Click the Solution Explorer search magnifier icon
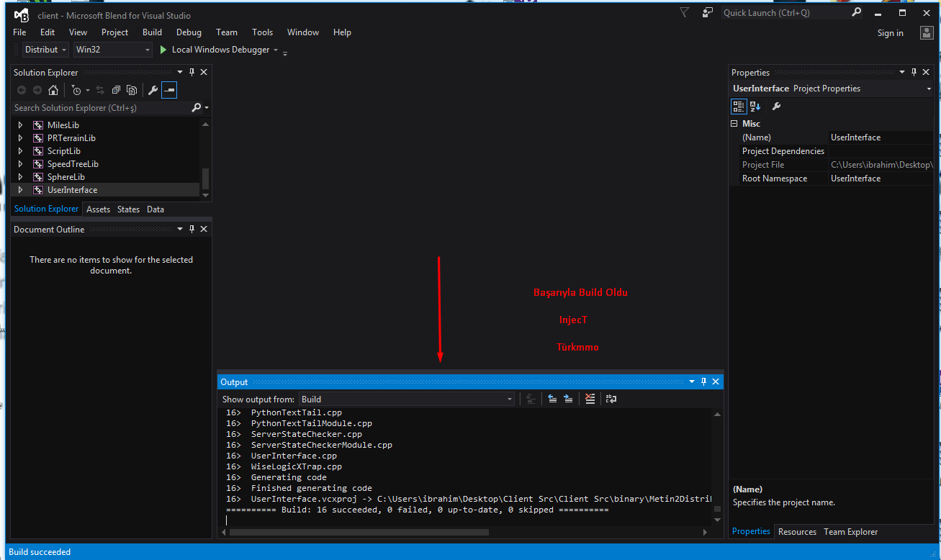941x560 pixels. (x=197, y=107)
